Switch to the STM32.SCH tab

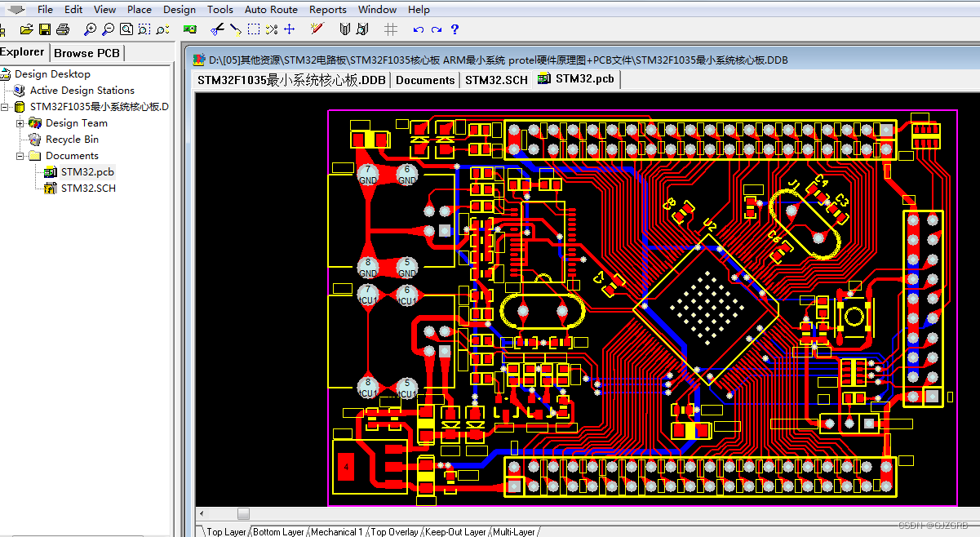click(495, 79)
